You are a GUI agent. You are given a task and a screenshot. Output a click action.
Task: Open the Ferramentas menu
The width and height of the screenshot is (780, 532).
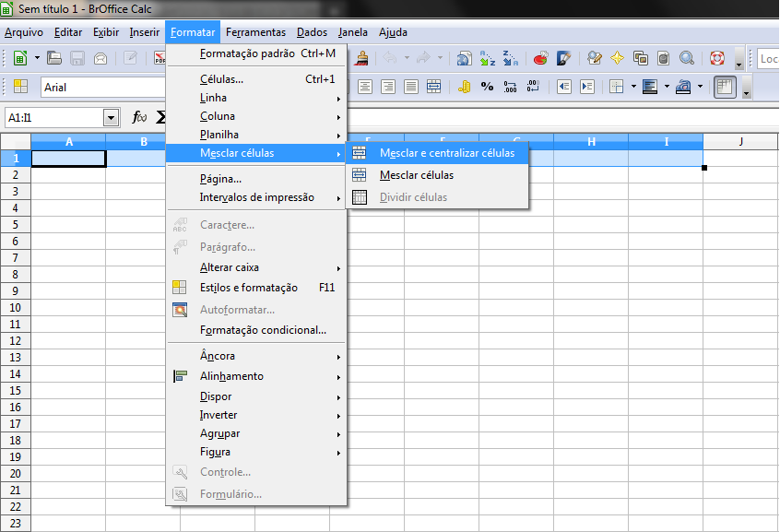point(255,32)
